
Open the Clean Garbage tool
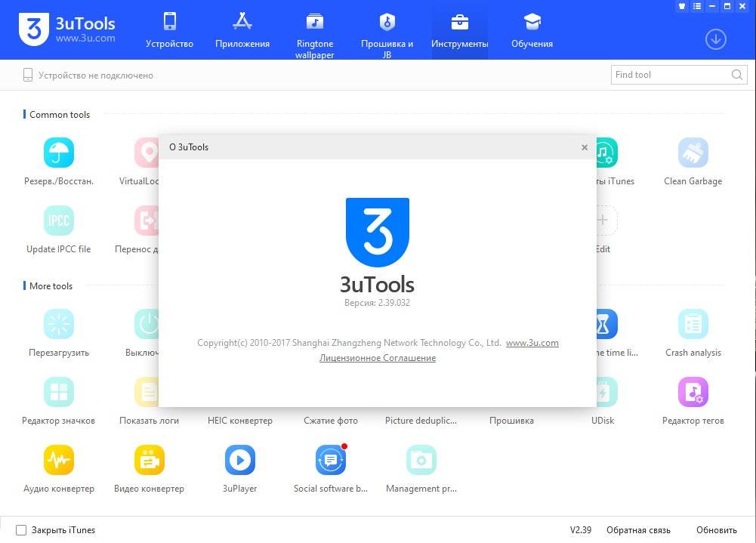pyautogui.click(x=693, y=153)
